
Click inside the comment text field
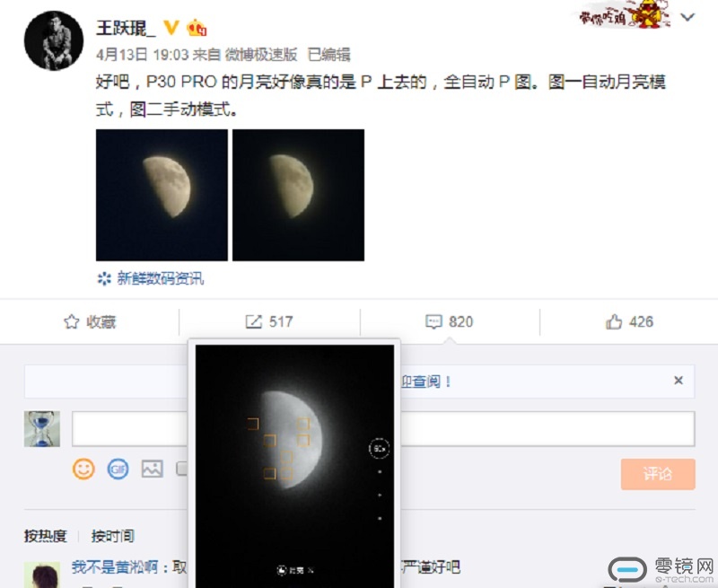[x=383, y=428]
